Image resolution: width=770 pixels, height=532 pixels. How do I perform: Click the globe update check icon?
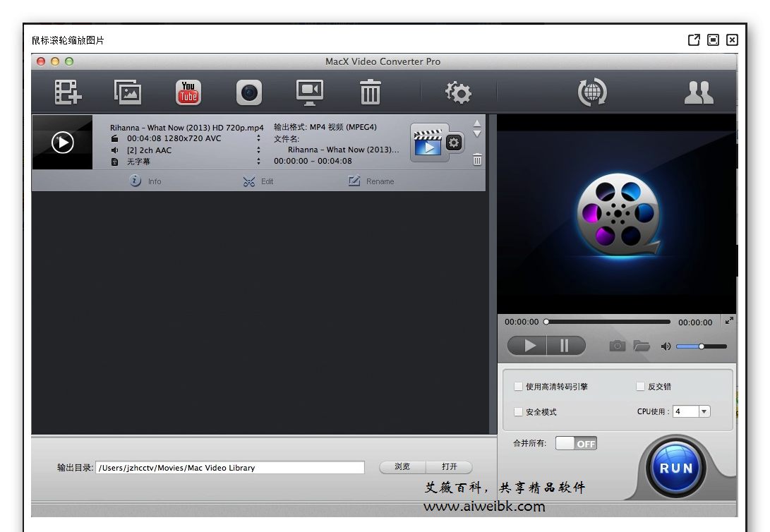coord(591,92)
